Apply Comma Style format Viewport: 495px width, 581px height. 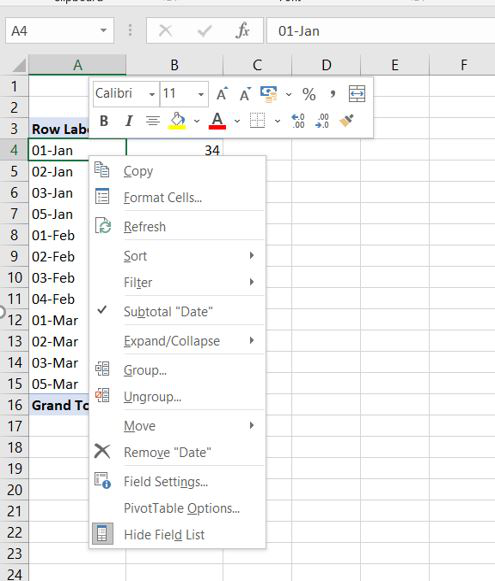333,94
